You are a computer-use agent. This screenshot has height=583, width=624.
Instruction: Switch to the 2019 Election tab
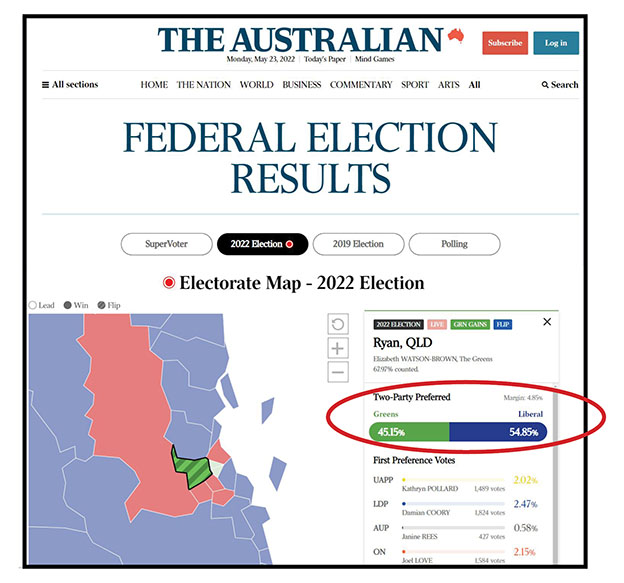point(353,244)
